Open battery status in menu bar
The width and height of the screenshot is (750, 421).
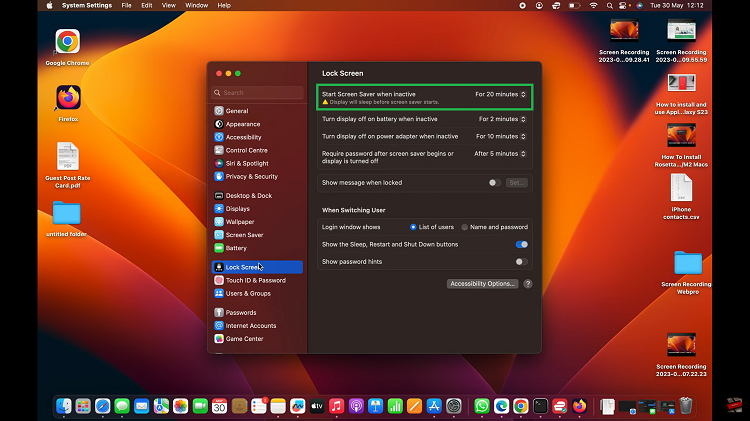pos(574,6)
